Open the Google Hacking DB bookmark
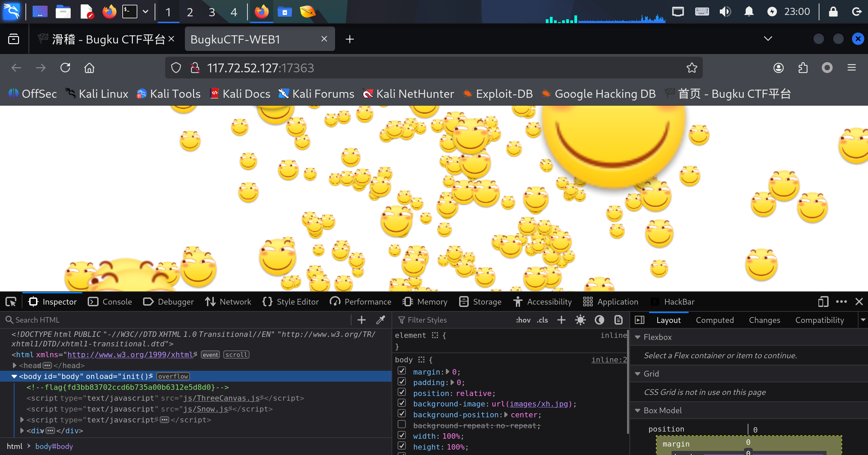This screenshot has height=455, width=868. click(599, 94)
